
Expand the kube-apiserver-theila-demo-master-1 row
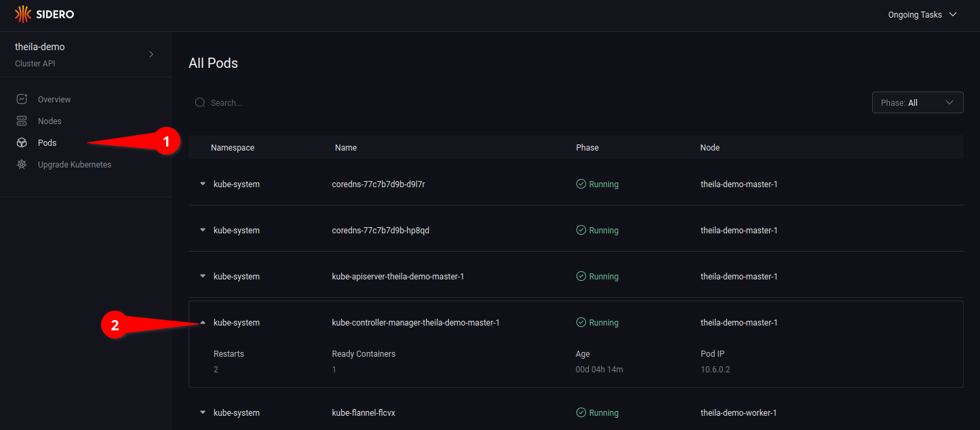pos(202,277)
